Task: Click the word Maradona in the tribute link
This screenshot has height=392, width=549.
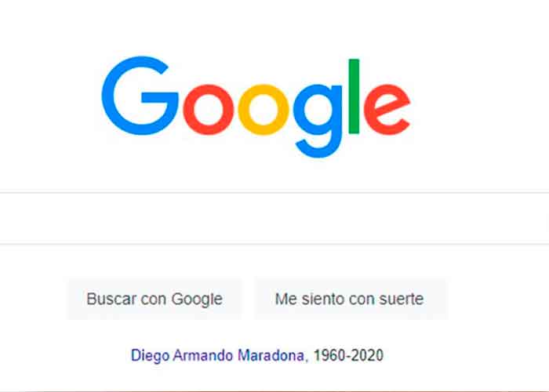Action: coord(271,356)
